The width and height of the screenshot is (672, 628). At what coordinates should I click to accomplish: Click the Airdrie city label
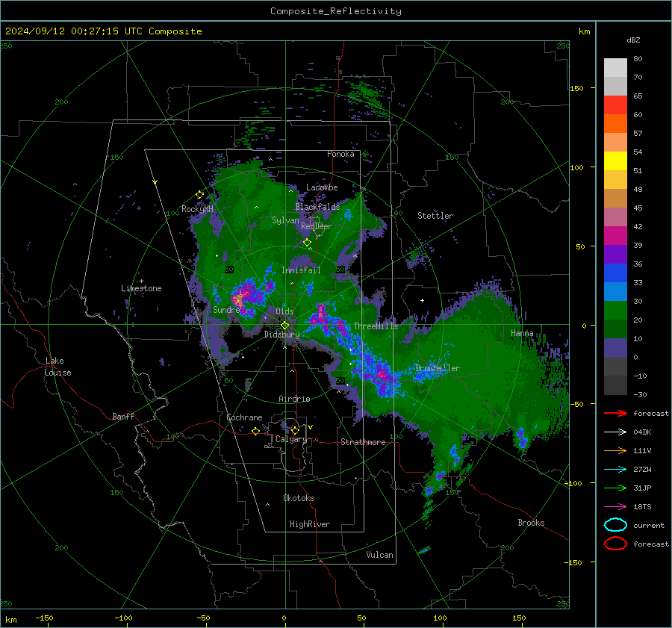[294, 399]
